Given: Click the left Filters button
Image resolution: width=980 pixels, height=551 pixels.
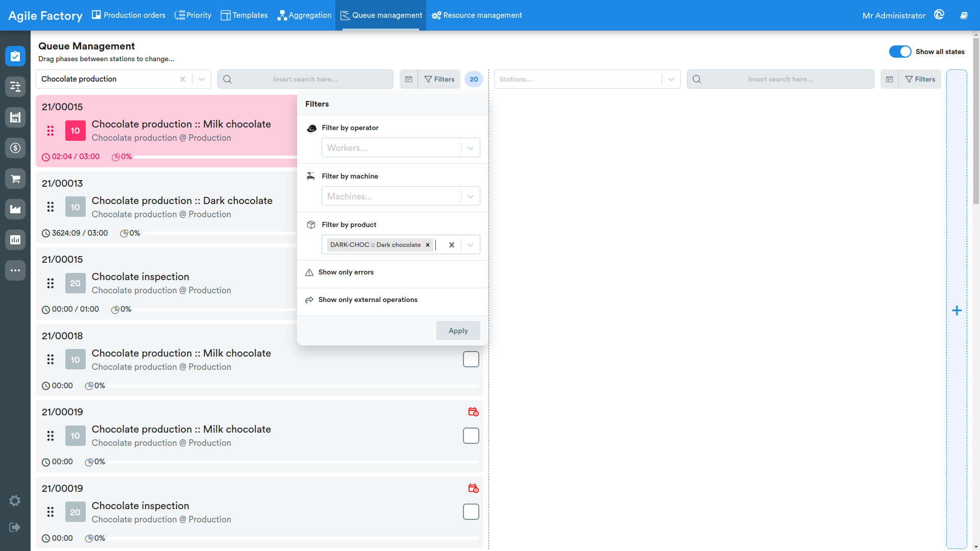Looking at the screenshot, I should [x=439, y=79].
